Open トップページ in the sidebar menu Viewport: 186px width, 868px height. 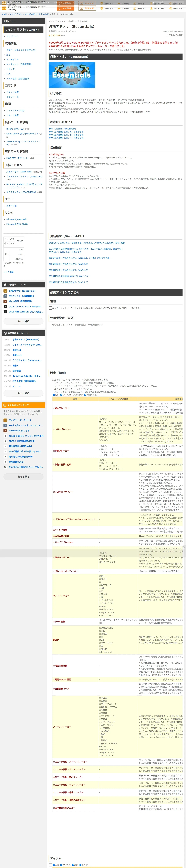pyautogui.click(x=12, y=36)
